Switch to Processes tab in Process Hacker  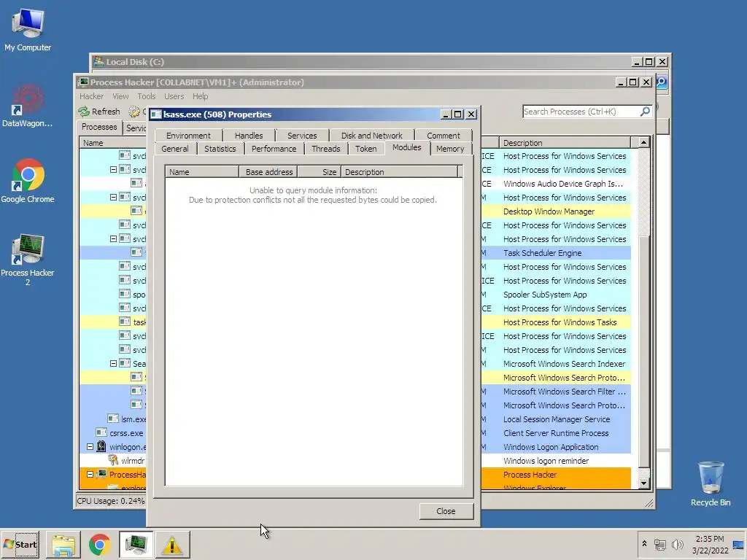(99, 127)
